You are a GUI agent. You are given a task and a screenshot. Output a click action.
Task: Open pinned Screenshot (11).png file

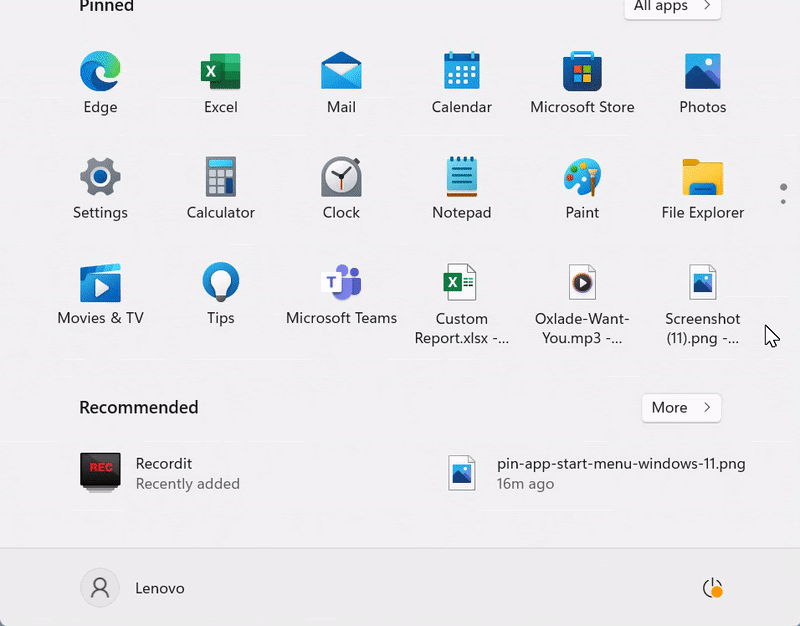point(703,304)
